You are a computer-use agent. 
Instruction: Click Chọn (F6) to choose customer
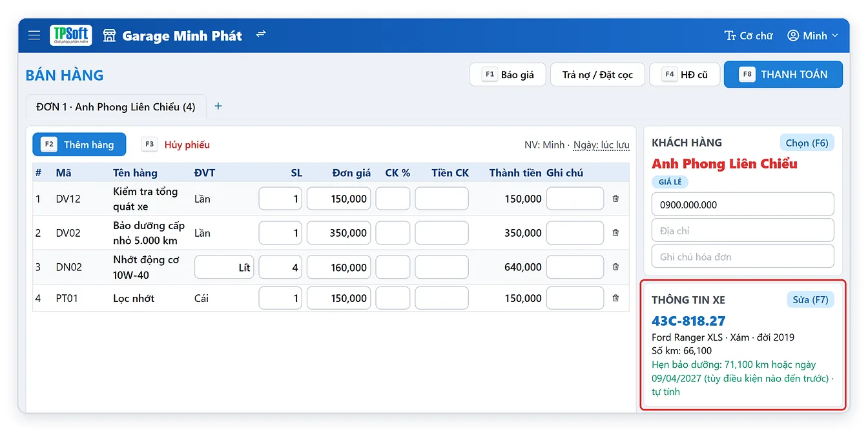[807, 143]
